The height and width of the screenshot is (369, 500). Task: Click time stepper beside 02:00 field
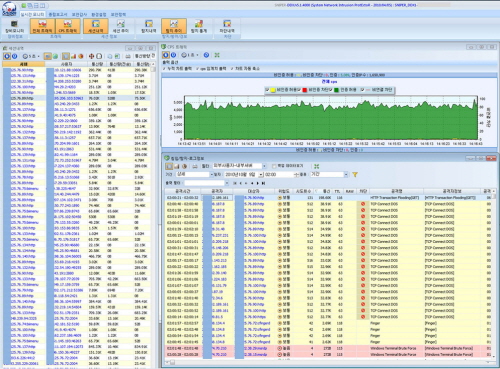pyautogui.click(x=296, y=174)
